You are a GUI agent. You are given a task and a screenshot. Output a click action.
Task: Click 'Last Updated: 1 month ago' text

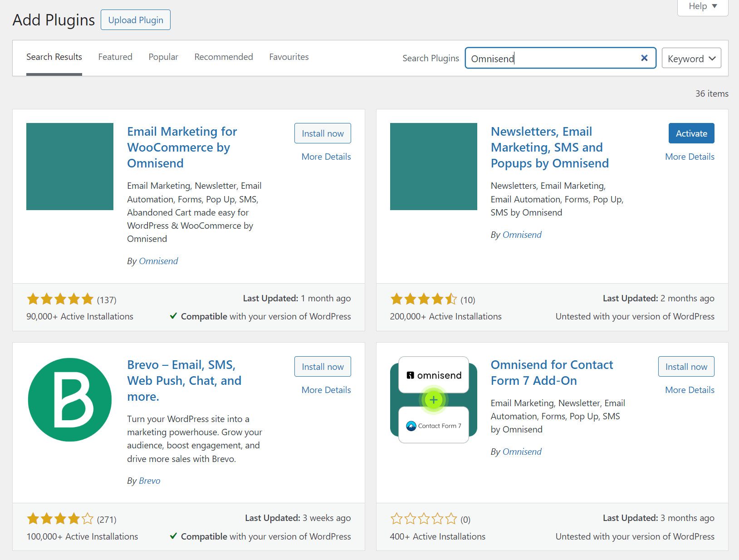[297, 298]
